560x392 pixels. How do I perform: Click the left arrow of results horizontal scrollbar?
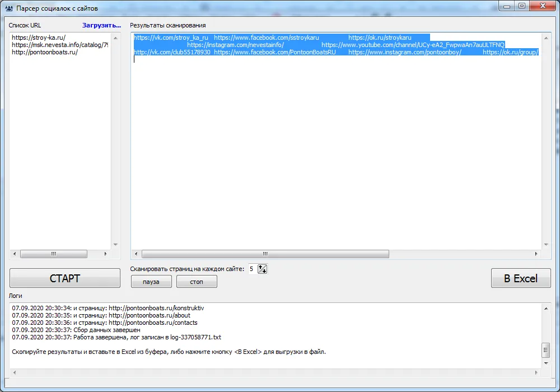(x=136, y=254)
